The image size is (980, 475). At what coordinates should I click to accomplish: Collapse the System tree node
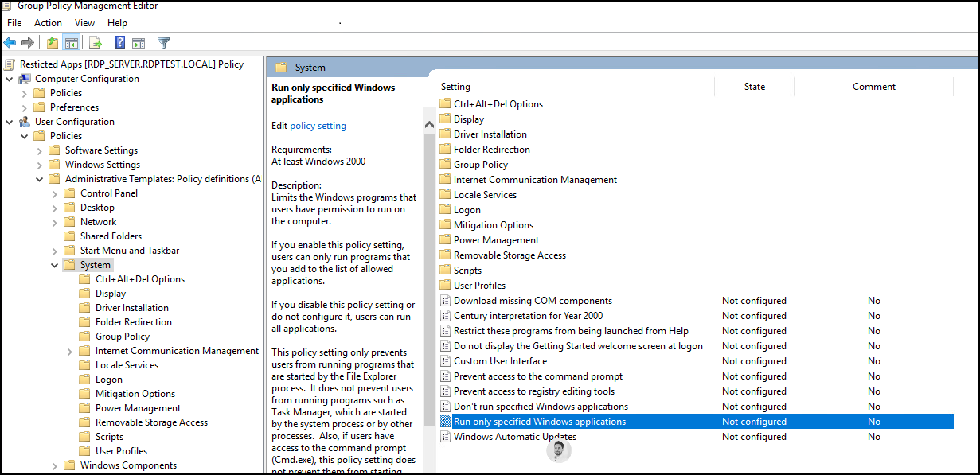pyautogui.click(x=54, y=265)
